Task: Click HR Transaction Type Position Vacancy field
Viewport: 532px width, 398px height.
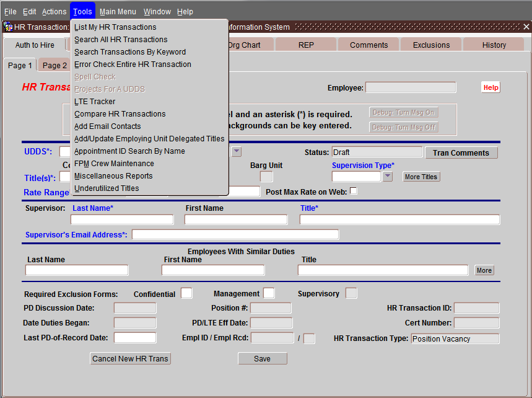Action: [455, 338]
